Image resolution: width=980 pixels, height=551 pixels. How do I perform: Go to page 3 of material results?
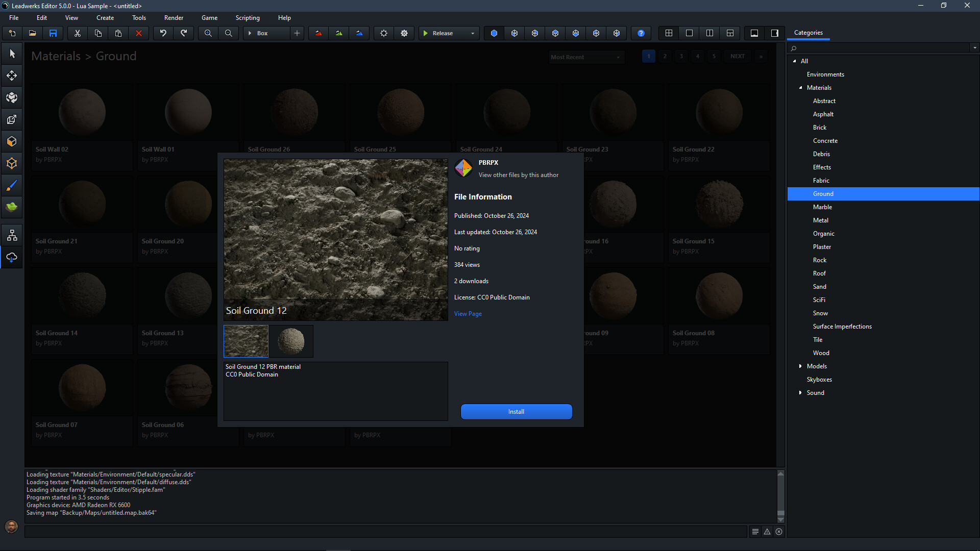(681, 56)
